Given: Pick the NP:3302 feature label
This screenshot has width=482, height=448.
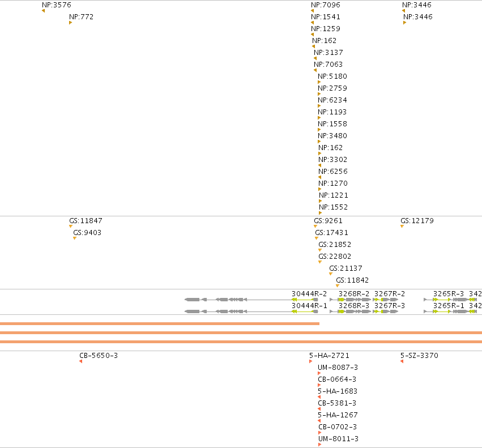Looking at the screenshot, I should (x=332, y=160).
